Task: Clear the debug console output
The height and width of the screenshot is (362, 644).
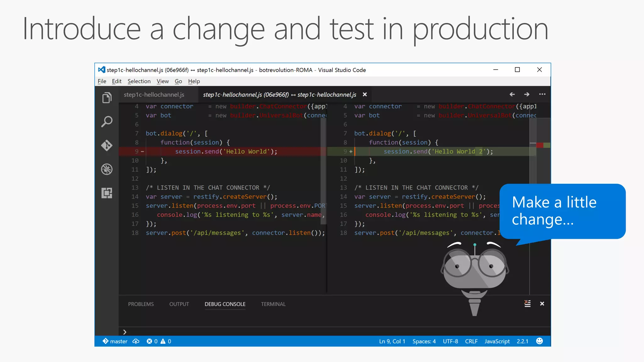Action: [527, 304]
